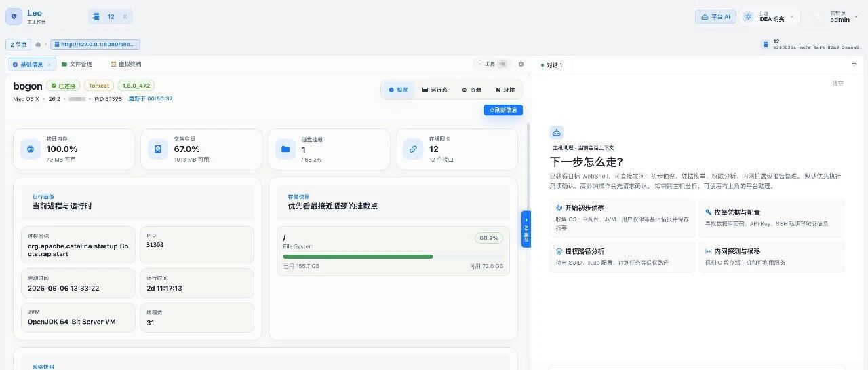Click the start time 2026-06-06 13:33:22
The height and width of the screenshot is (370, 868).
click(x=64, y=289)
